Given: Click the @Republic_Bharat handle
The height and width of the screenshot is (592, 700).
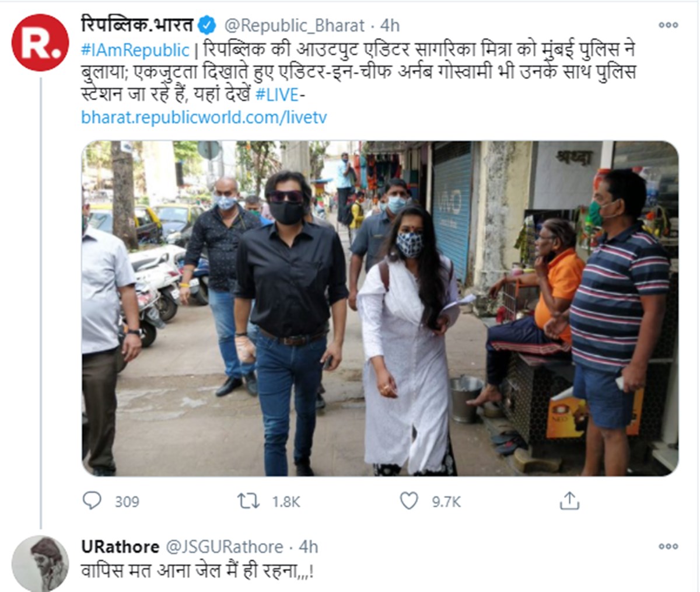Looking at the screenshot, I should (295, 26).
